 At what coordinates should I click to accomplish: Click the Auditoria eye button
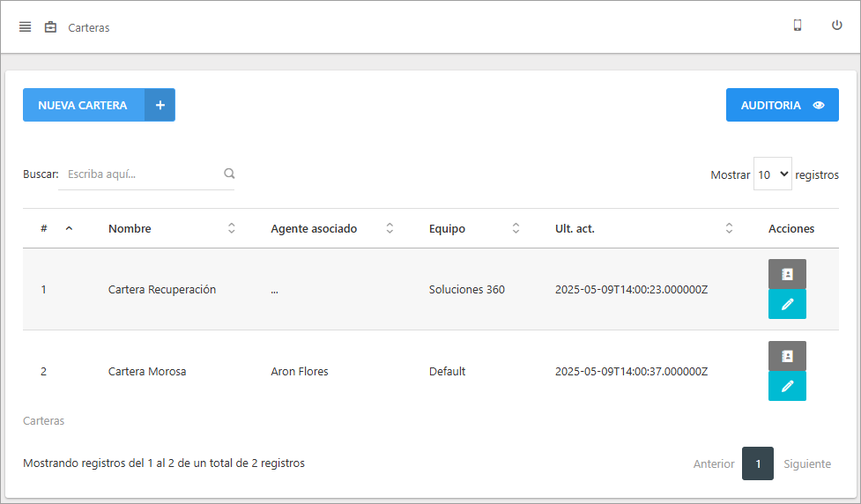782,105
